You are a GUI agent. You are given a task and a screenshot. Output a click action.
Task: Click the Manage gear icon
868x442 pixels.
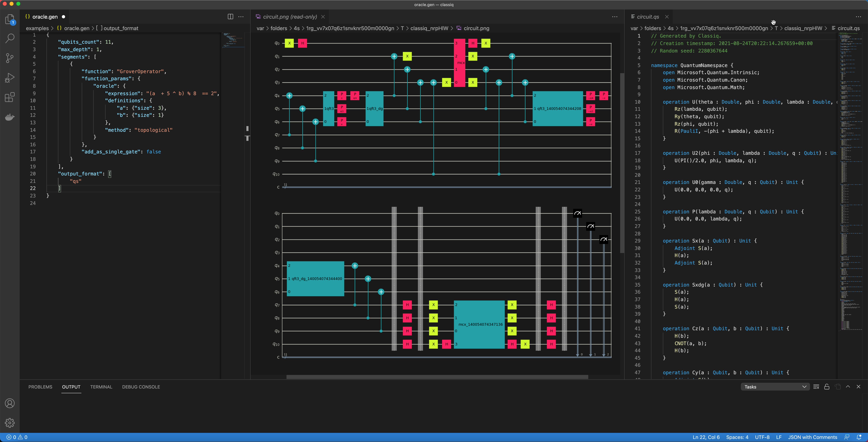click(x=10, y=423)
